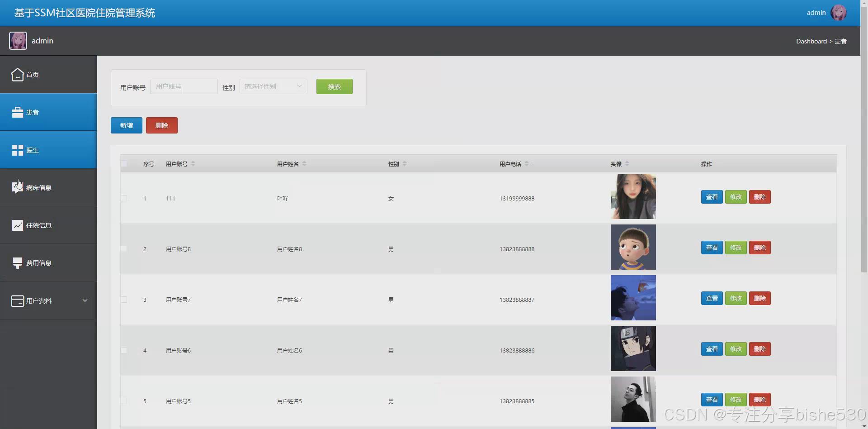Click the page vertical scrollbar
The height and width of the screenshot is (429, 868).
pyautogui.click(x=864, y=139)
